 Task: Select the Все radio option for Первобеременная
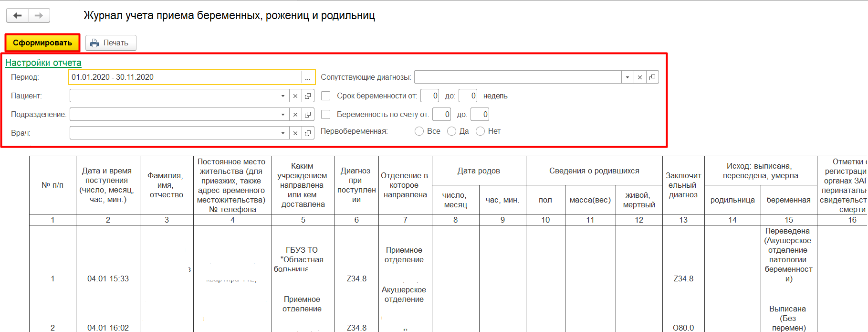[x=419, y=131]
